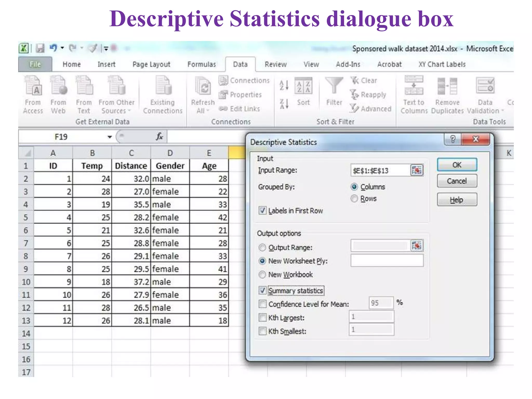The image size is (532, 399).
Task: Open Existing Connections
Action: (x=163, y=95)
